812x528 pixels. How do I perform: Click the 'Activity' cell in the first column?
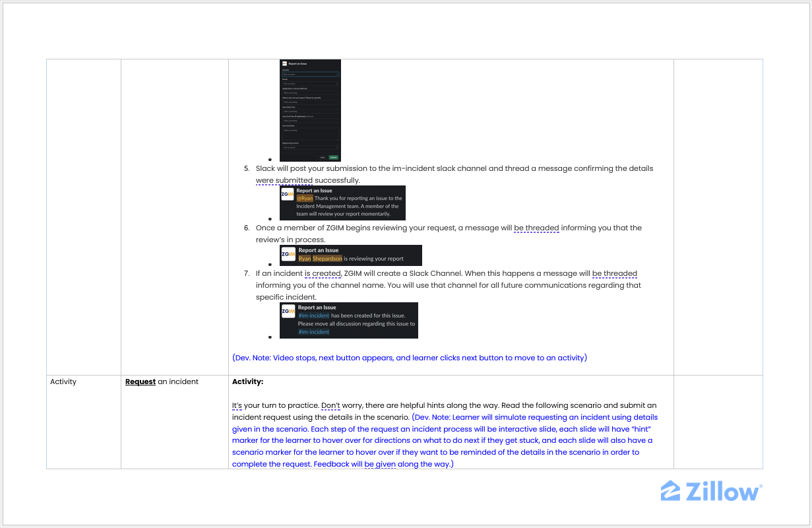click(63, 381)
